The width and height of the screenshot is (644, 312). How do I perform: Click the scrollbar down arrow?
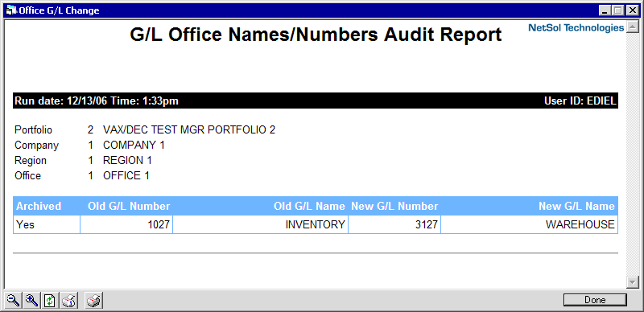click(633, 282)
